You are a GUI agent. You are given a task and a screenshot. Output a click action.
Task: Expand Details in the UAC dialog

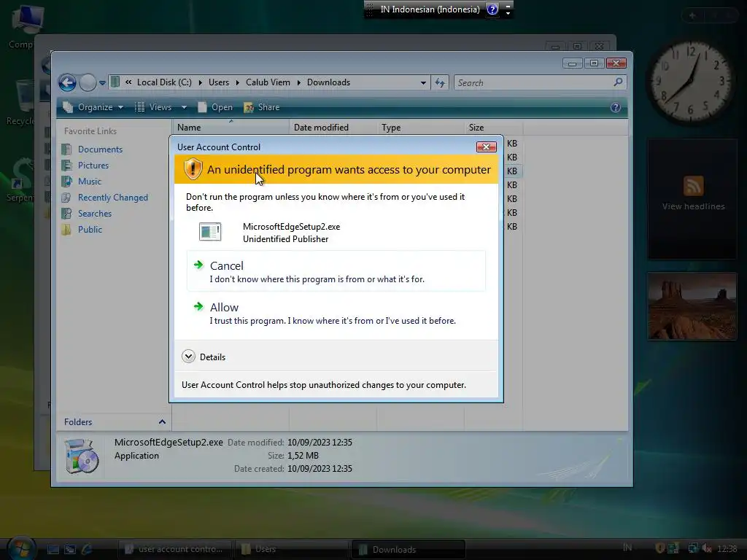coord(204,357)
